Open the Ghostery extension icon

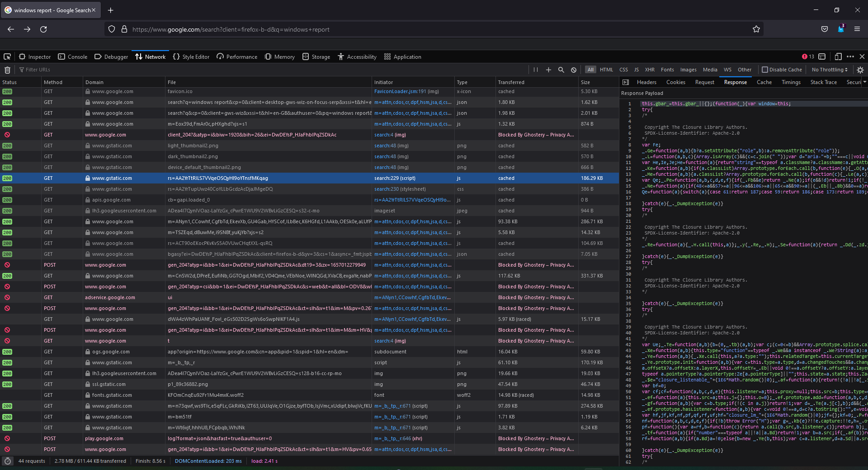(x=841, y=28)
